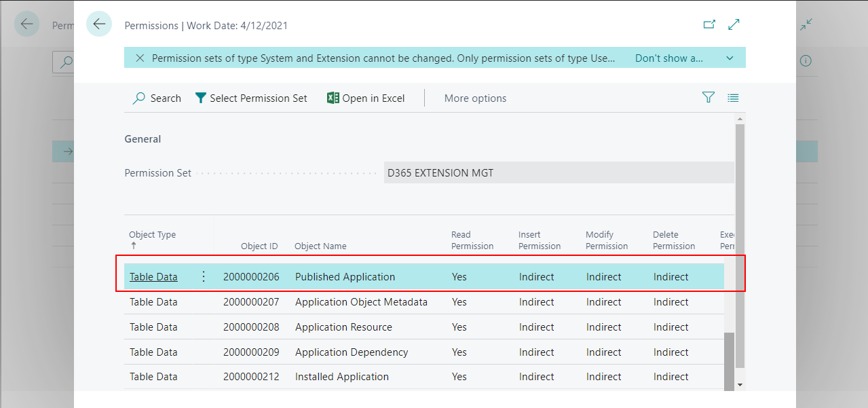868x408 pixels.
Task: Open Excel via the Open in Excel icon
Action: 365,98
